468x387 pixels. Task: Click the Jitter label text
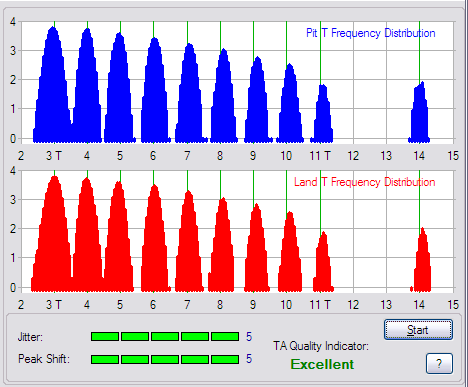(x=30, y=337)
